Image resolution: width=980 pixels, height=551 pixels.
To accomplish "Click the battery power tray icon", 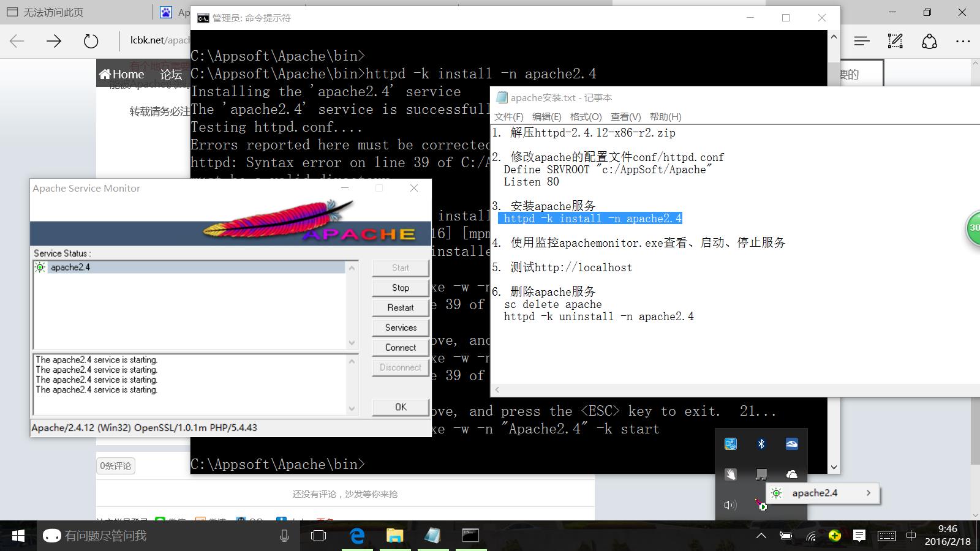I will 786,536.
